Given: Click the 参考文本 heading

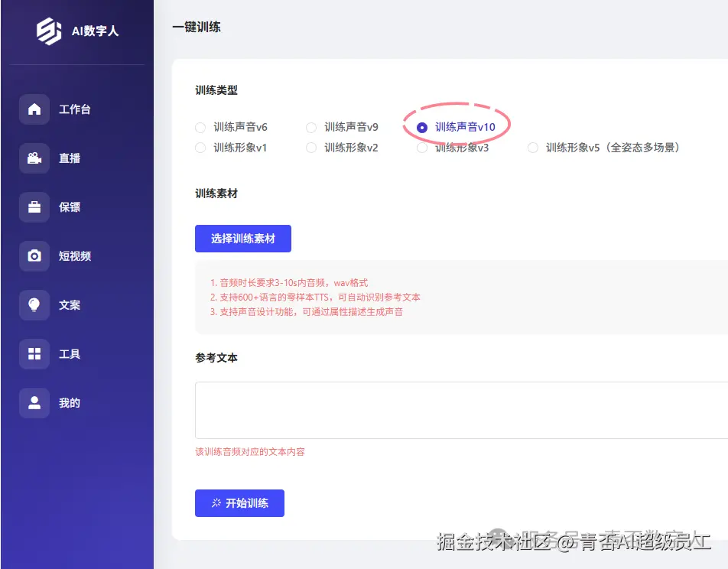Looking at the screenshot, I should tap(216, 358).
